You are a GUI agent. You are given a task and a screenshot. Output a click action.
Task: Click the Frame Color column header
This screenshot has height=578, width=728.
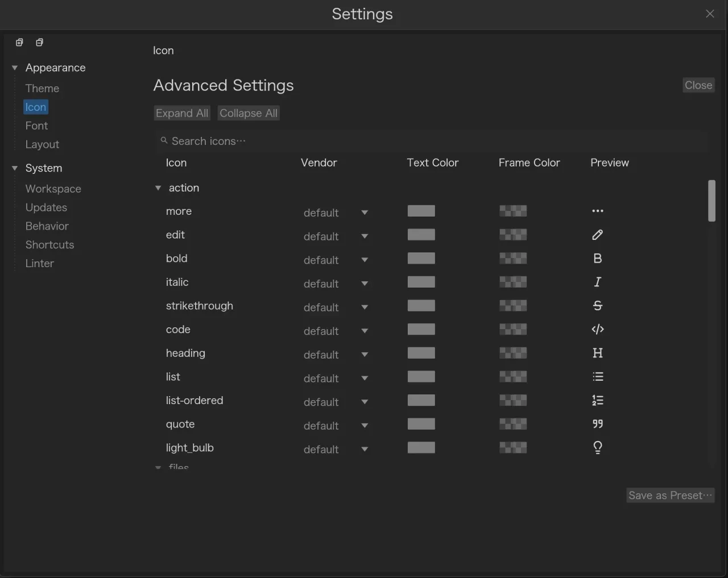pyautogui.click(x=529, y=163)
